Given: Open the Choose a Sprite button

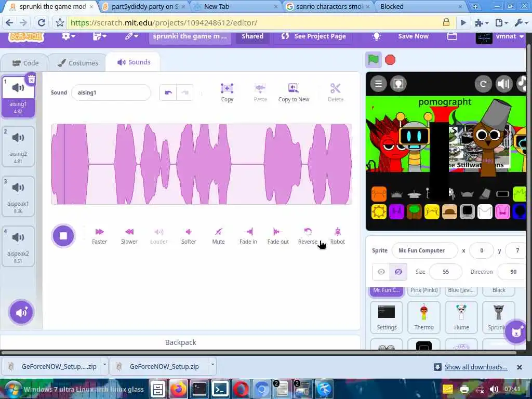Looking at the screenshot, I should (x=516, y=332).
